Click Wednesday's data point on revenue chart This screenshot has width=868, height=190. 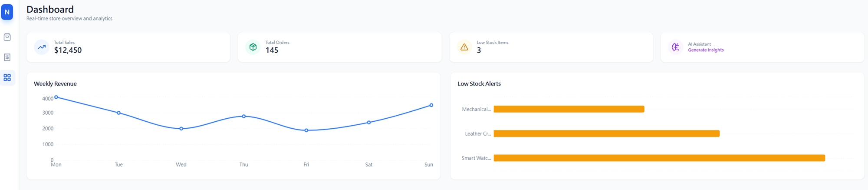(x=181, y=129)
